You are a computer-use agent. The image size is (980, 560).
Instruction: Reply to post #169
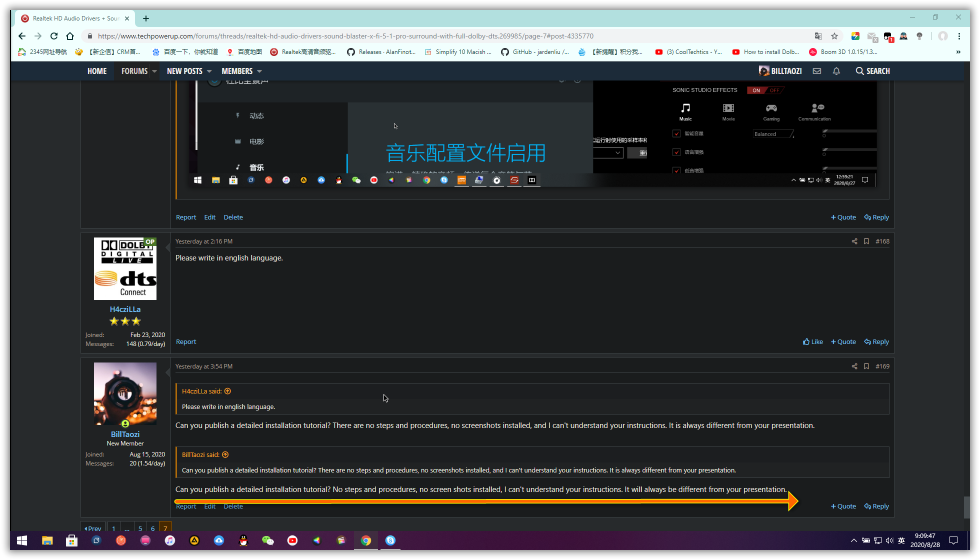click(876, 506)
